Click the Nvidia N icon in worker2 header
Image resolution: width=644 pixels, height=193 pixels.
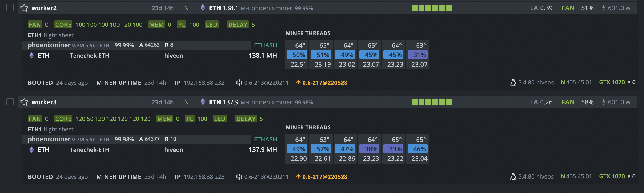[x=186, y=8]
